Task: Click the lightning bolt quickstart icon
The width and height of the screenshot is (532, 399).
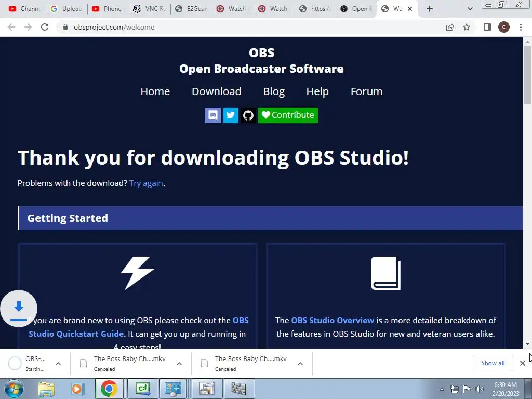Action: click(137, 273)
